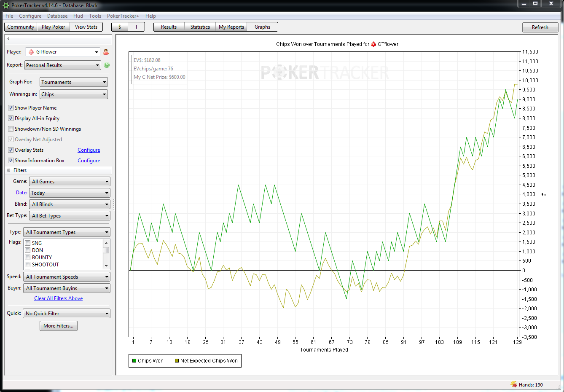The width and height of the screenshot is (564, 392).
Task: Check the BOUNTY flag checkbox
Action: pyautogui.click(x=28, y=258)
